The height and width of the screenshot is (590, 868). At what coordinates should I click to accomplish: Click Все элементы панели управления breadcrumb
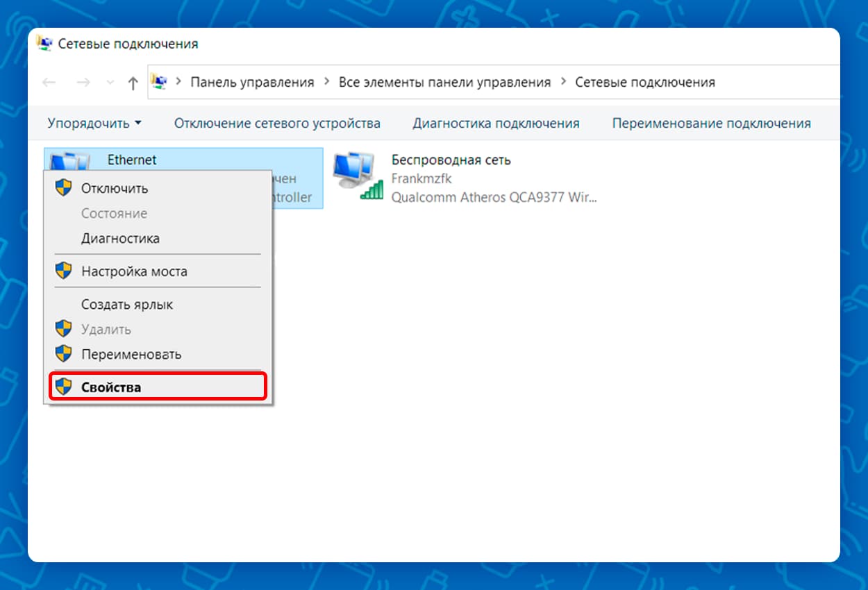pos(444,82)
